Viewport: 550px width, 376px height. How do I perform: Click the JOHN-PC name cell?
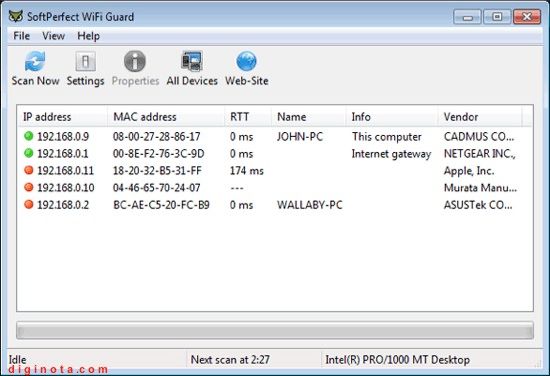tap(300, 136)
